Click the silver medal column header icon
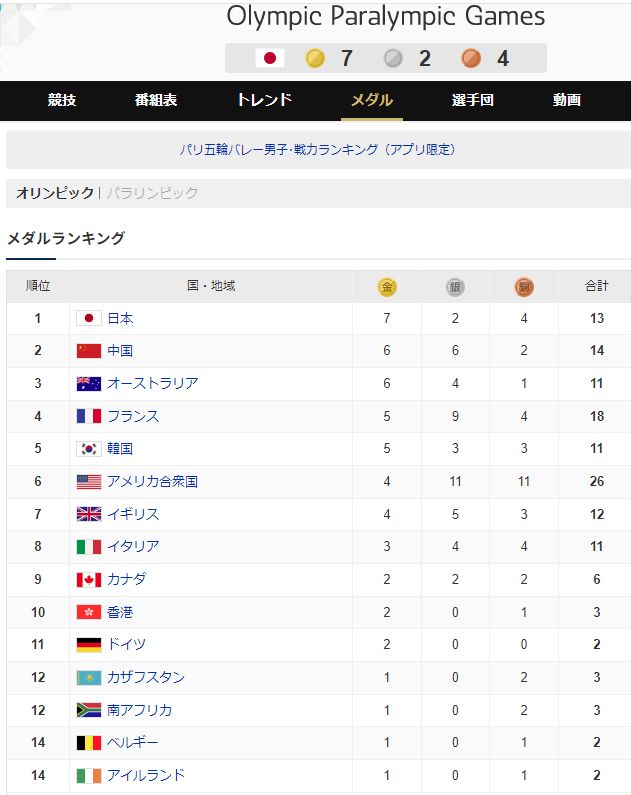This screenshot has width=631, height=795. [455, 287]
